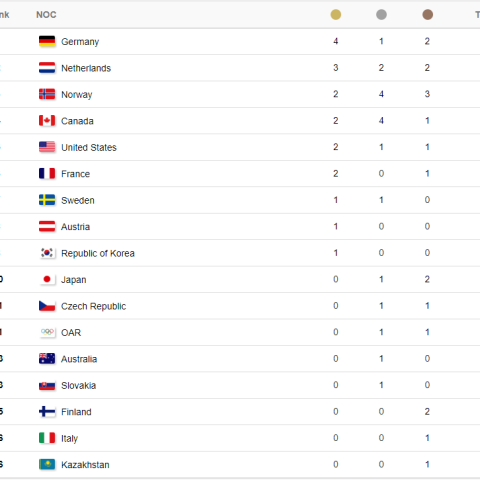The height and width of the screenshot is (480, 480).
Task: Open the Czech Republic country link
Action: (x=94, y=306)
